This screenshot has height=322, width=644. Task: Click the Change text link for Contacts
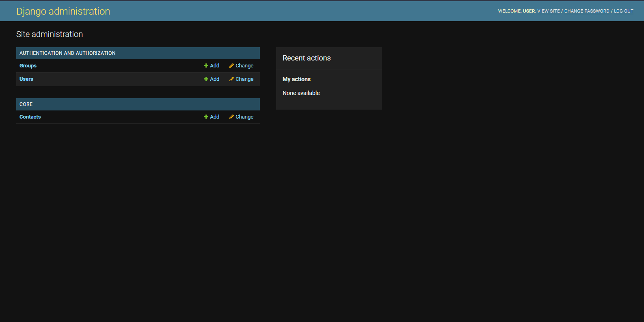pos(244,117)
